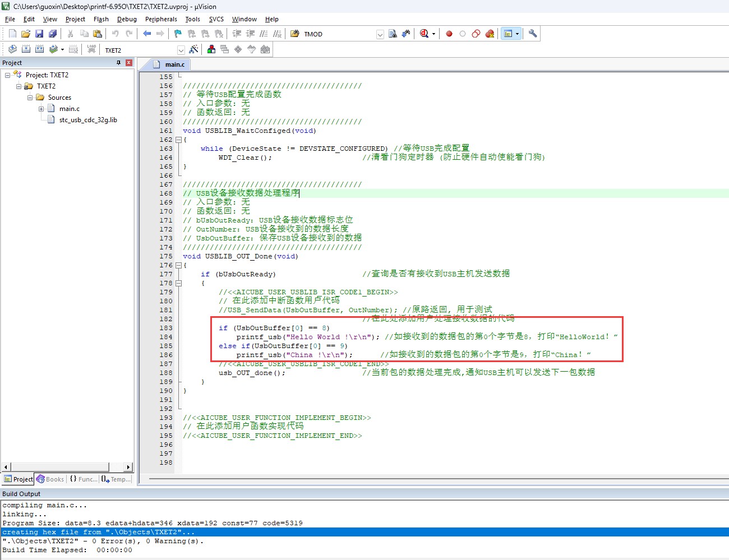The height and width of the screenshot is (560, 729).
Task: Select the "creating hex file from" output line
Action: [x=364, y=532]
